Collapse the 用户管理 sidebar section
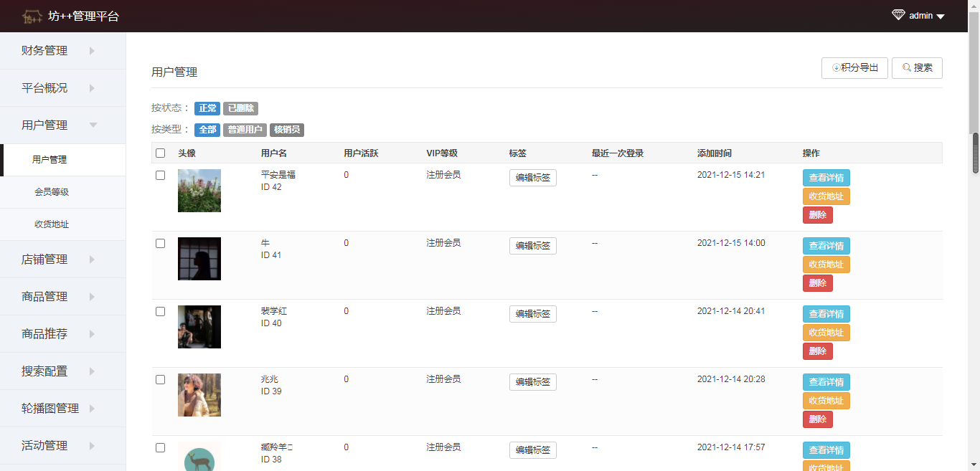This screenshot has height=471, width=980. pyautogui.click(x=62, y=125)
